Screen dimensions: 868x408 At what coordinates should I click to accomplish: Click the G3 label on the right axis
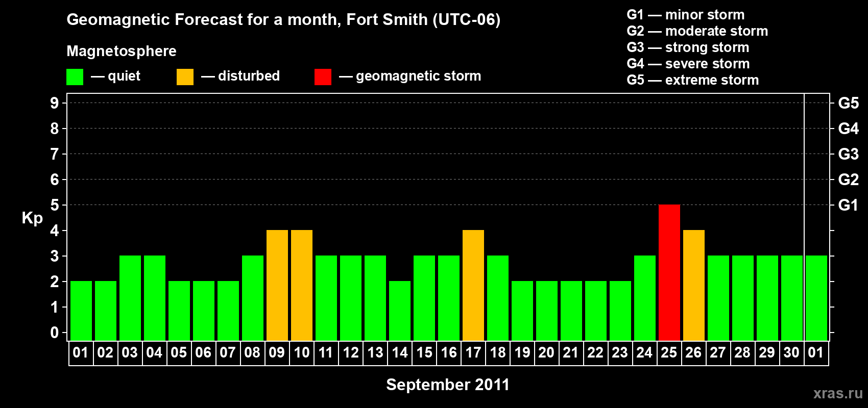(x=848, y=154)
